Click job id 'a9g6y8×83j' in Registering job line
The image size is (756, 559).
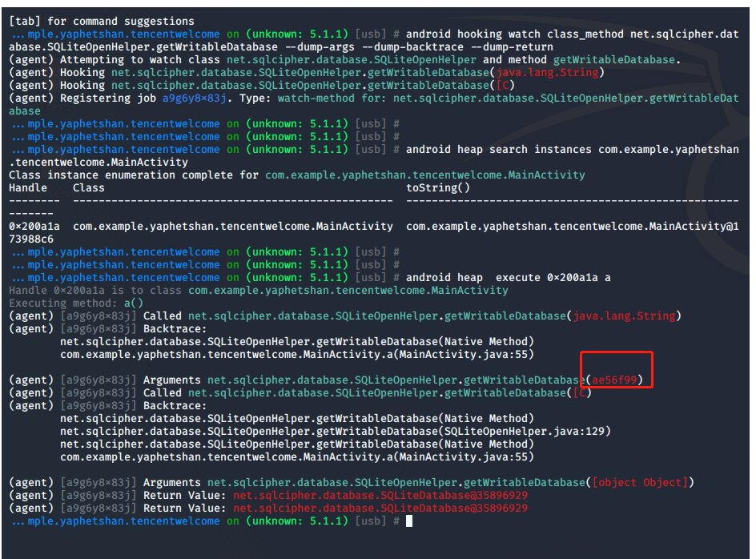pyautogui.click(x=194, y=99)
